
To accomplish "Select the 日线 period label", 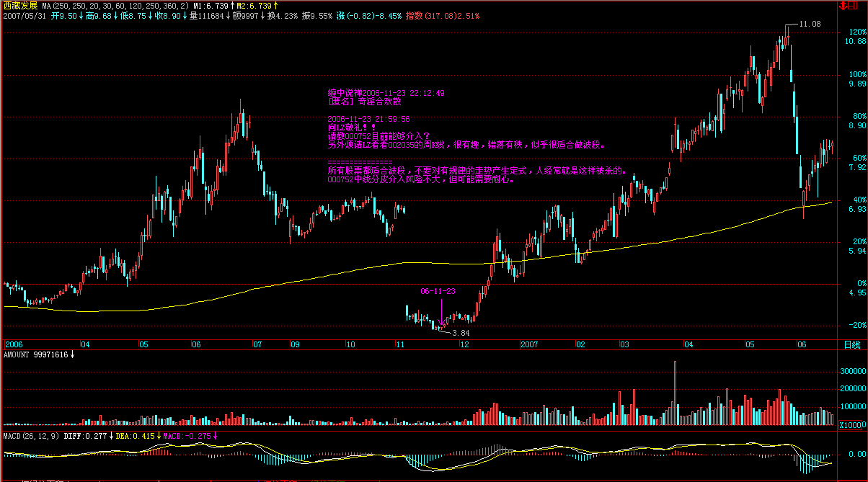I will pyautogui.click(x=851, y=344).
